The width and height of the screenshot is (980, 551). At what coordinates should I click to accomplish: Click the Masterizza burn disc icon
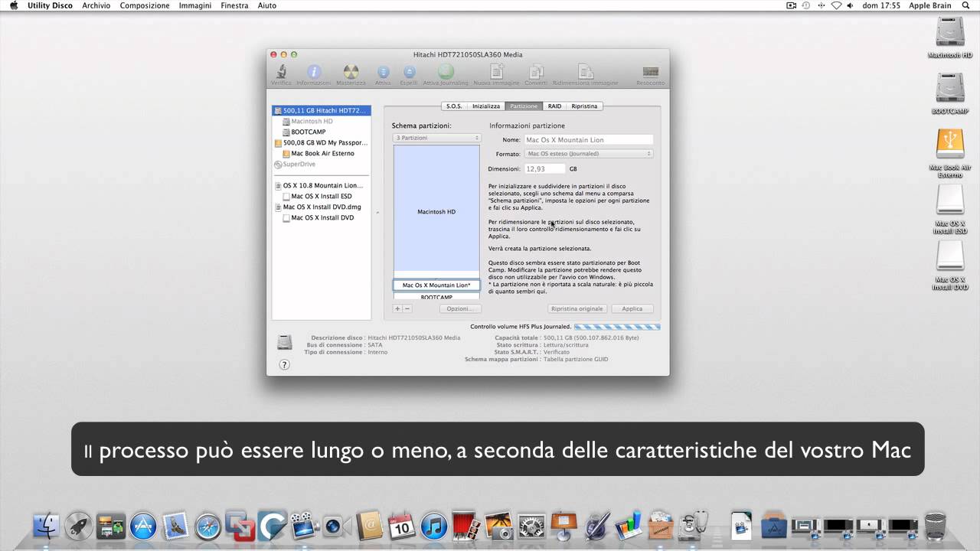point(351,72)
